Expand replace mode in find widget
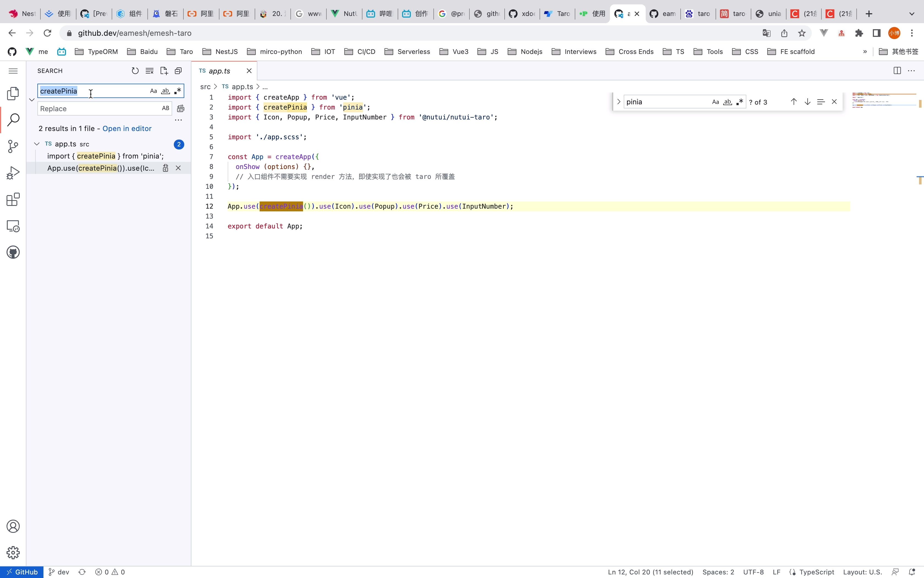Screen dimensions: 924x578 point(618,102)
